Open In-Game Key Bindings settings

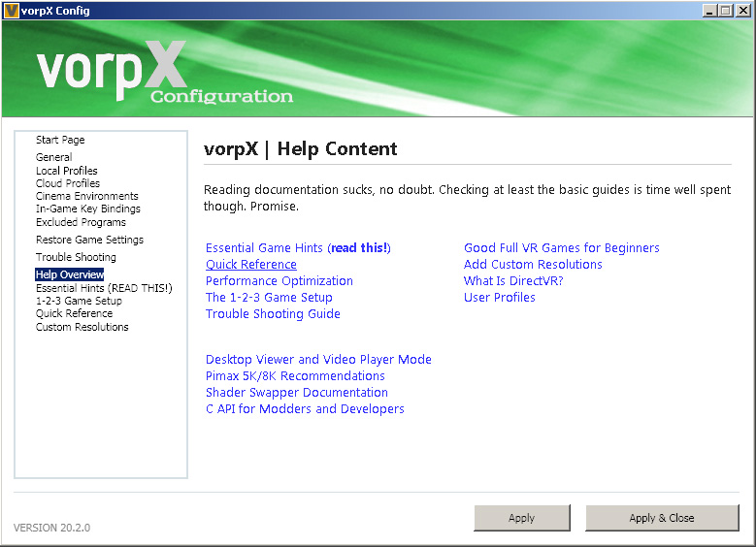[x=87, y=209]
